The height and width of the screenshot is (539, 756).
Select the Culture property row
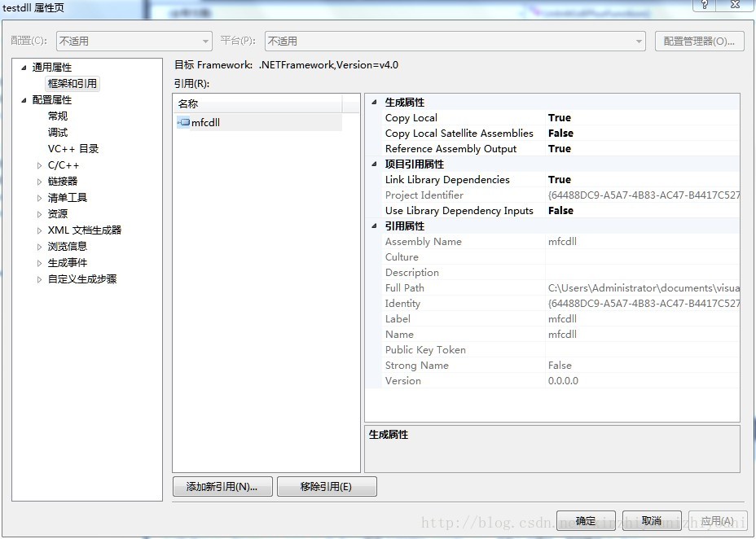click(560, 256)
